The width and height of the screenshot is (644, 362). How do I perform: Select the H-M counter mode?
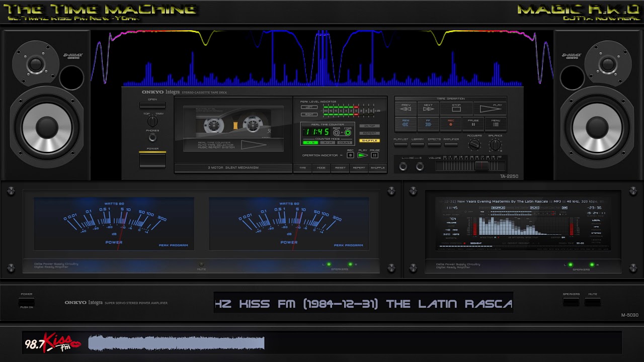pos(328,143)
